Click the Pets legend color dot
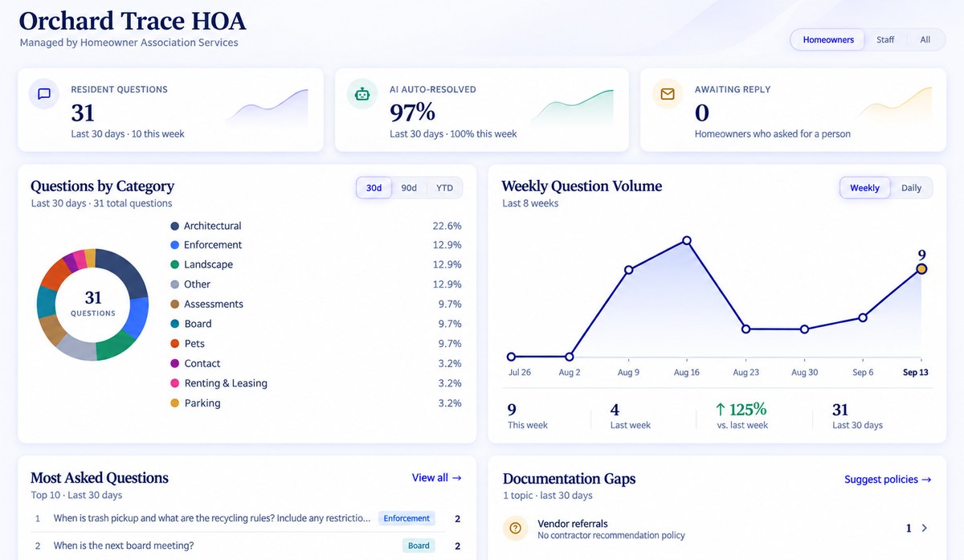 click(174, 344)
